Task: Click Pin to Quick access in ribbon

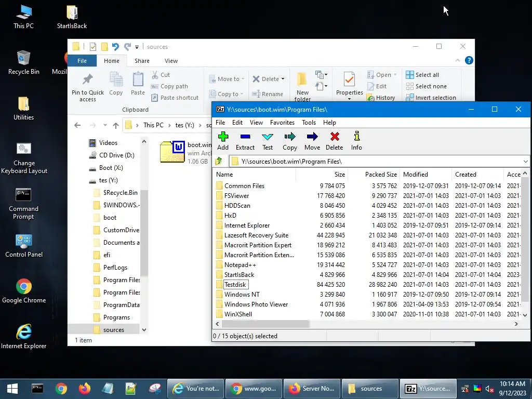Action: [x=87, y=87]
